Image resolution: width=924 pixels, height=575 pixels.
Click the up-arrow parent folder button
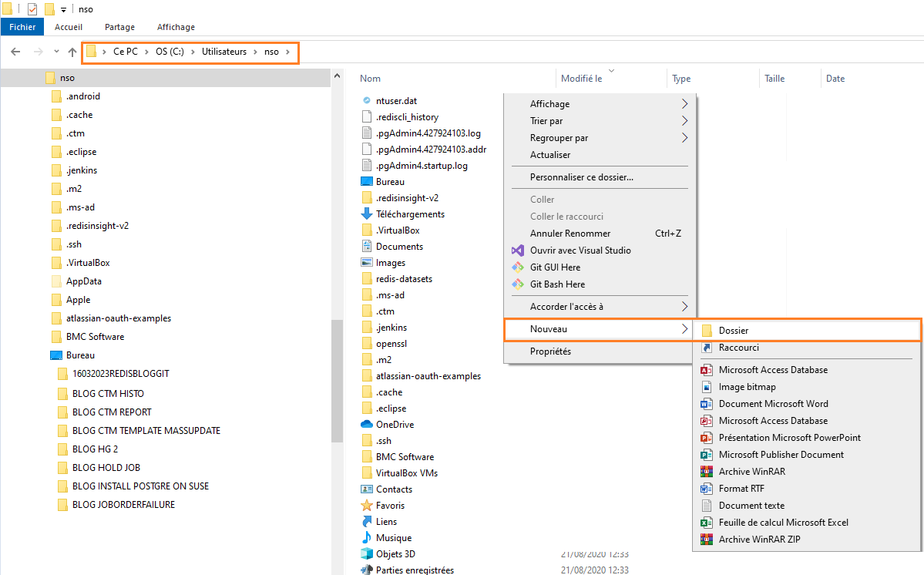(x=72, y=52)
